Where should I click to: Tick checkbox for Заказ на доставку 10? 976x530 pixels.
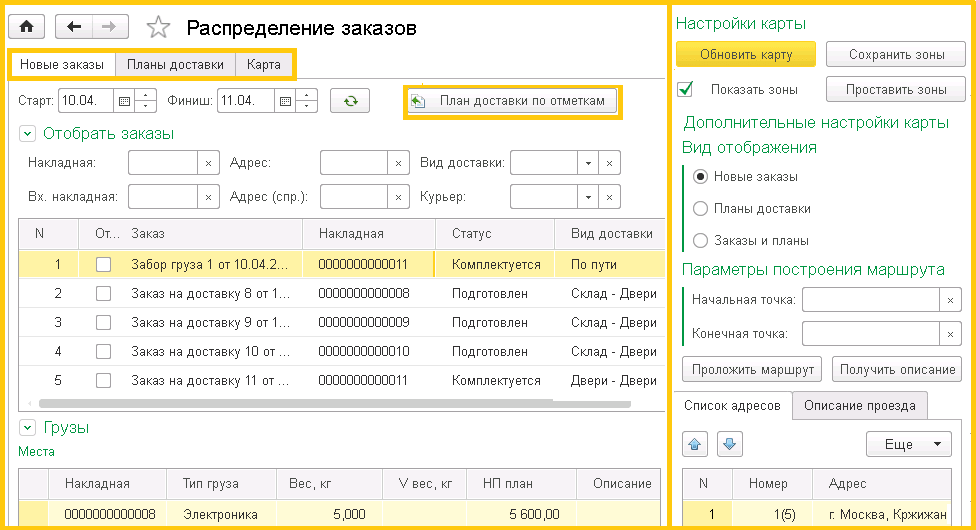pos(103,351)
